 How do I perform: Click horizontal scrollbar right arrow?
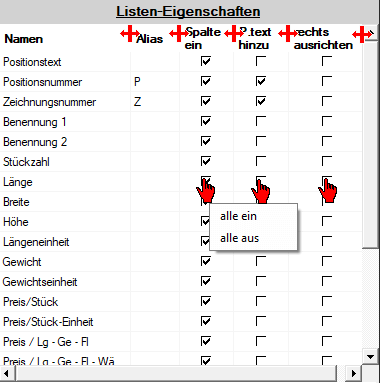(353, 373)
